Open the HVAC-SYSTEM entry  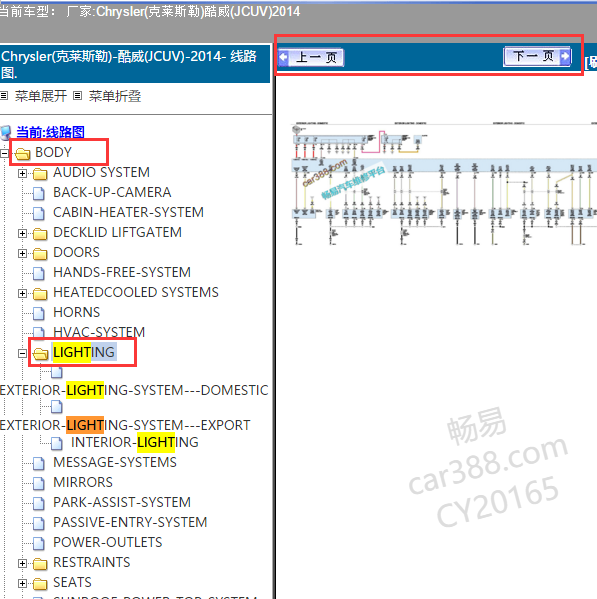click(x=99, y=331)
